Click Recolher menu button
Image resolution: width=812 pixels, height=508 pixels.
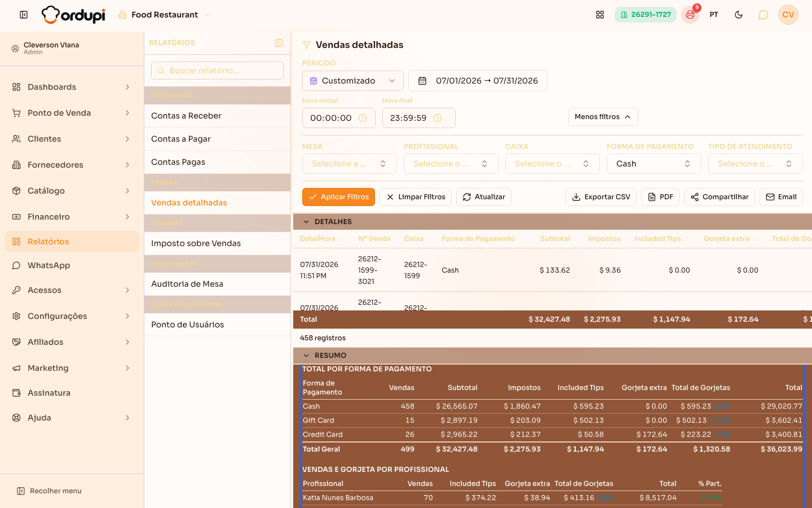coord(50,491)
